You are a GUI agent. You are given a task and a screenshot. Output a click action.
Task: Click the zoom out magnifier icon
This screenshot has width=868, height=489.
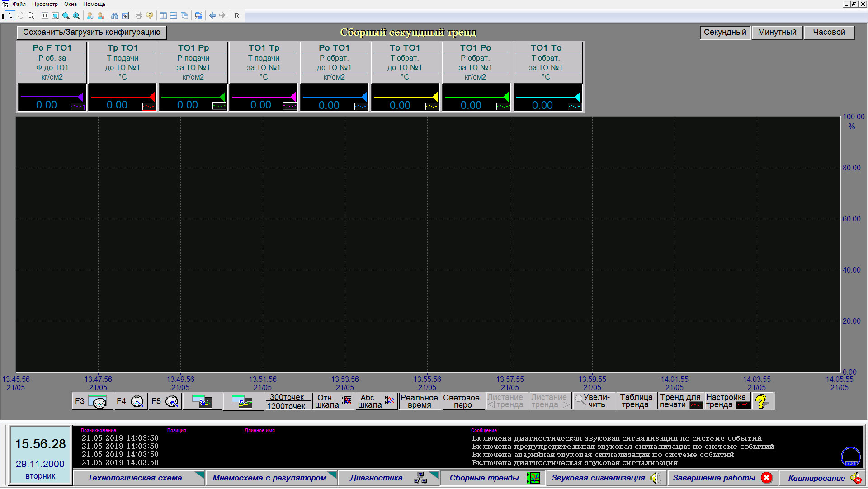pos(66,15)
